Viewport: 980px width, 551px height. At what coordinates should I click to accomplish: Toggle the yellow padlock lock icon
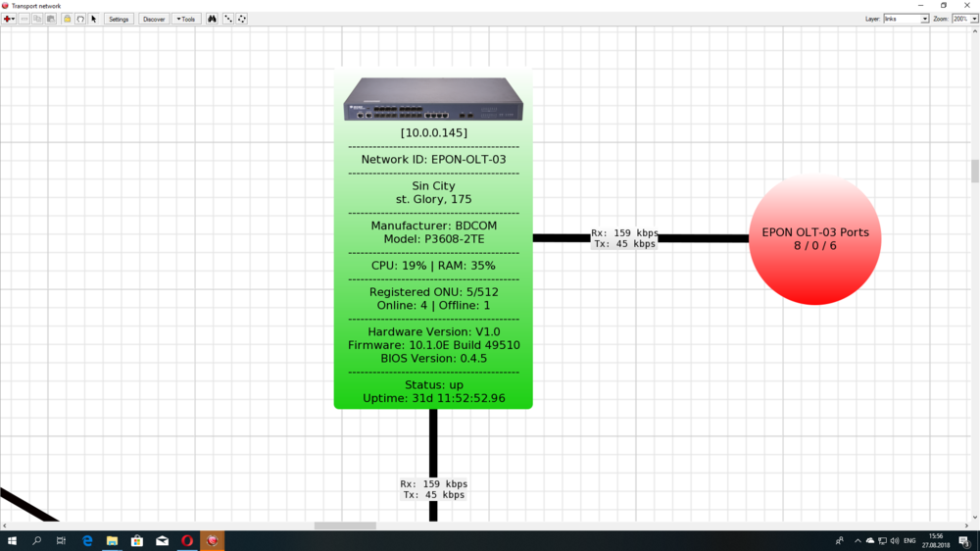click(x=67, y=19)
